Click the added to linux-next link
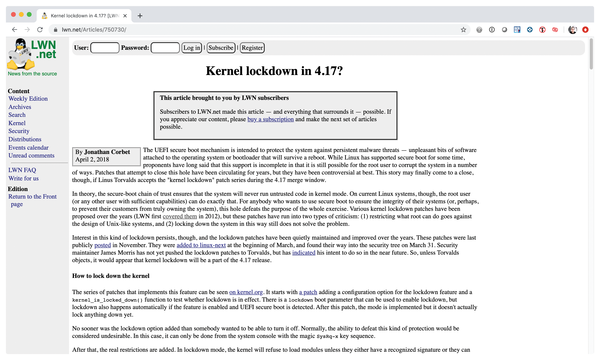This screenshot has height=360, width=600. [201, 245]
